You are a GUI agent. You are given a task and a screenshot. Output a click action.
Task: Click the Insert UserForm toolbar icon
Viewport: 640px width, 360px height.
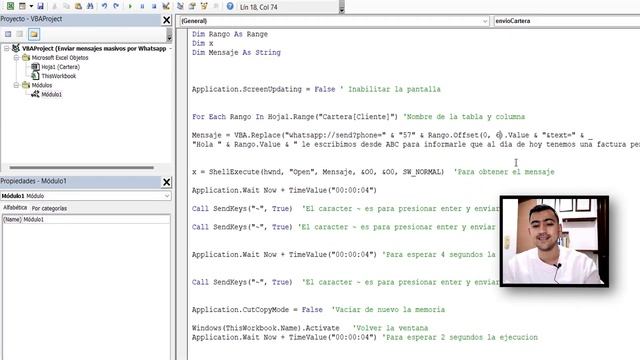point(22,6)
